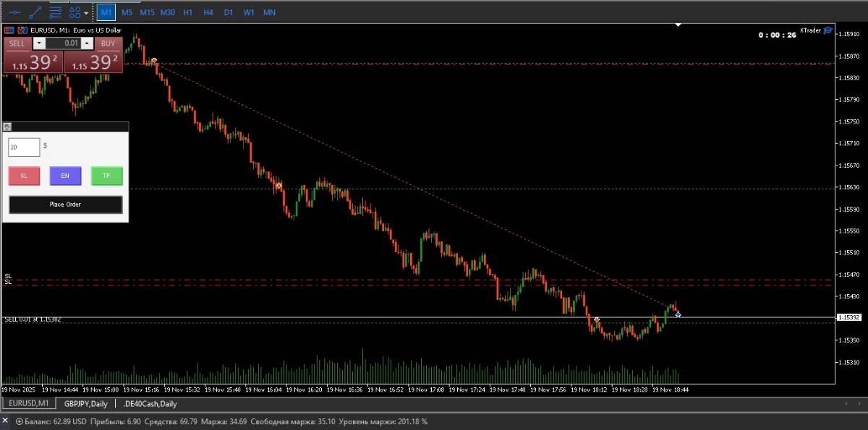Select the trendline drawing tool
The image size is (868, 430).
35,12
